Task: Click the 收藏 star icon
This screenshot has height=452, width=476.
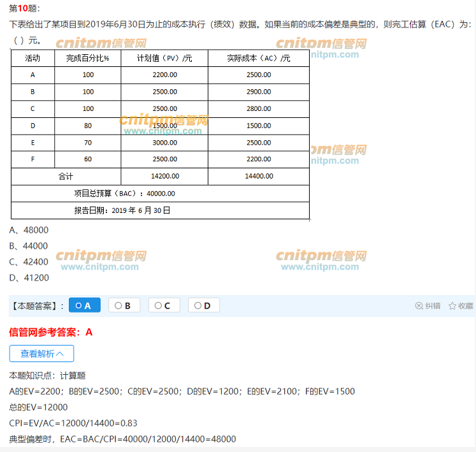Action: point(452,306)
